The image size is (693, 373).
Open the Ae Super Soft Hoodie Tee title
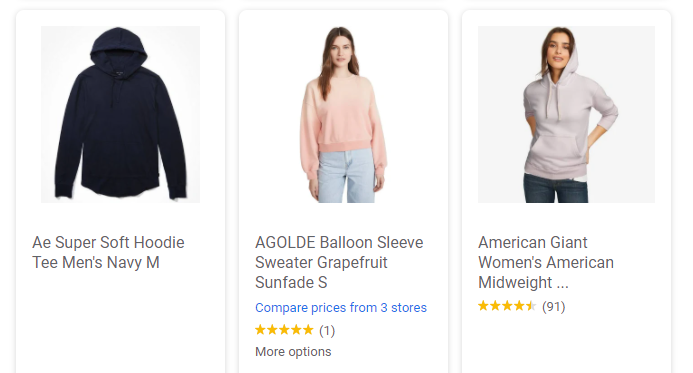(108, 252)
